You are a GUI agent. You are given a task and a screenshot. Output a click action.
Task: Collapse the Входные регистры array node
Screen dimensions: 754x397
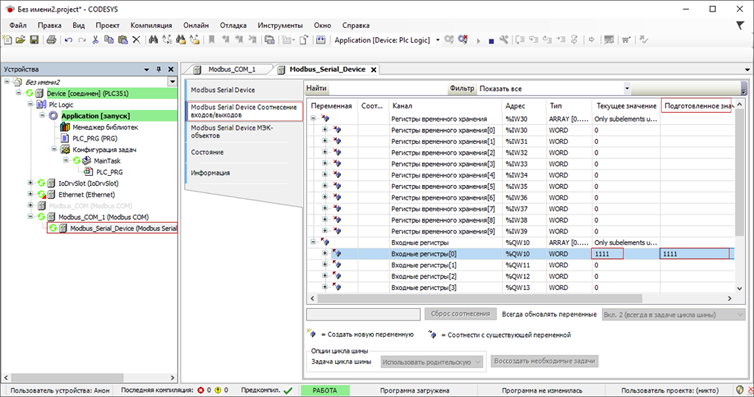313,242
